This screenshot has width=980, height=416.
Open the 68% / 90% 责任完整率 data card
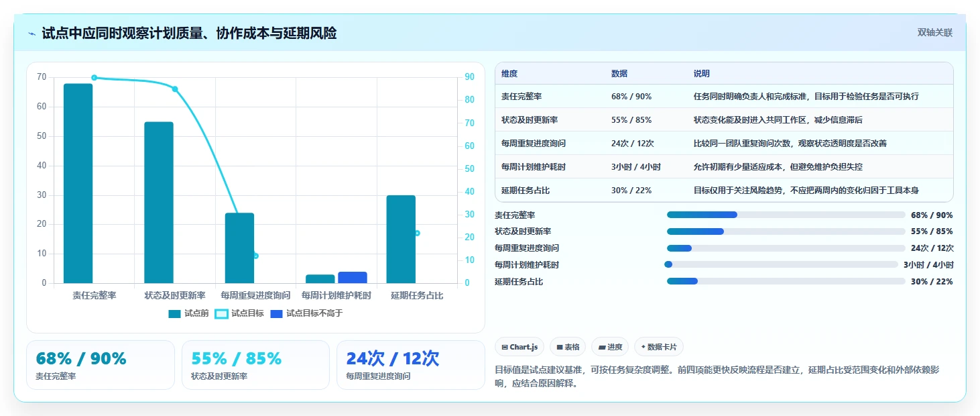(x=101, y=365)
